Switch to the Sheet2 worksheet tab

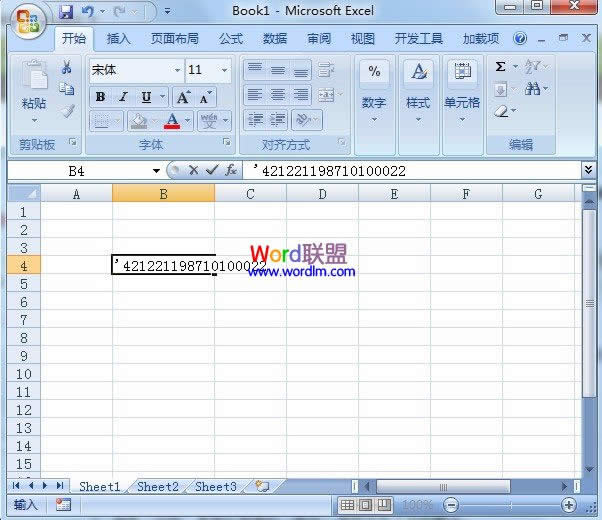pyautogui.click(x=158, y=487)
